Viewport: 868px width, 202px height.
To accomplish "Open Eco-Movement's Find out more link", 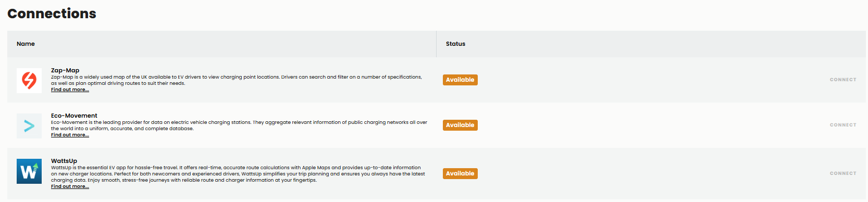I will tap(70, 135).
